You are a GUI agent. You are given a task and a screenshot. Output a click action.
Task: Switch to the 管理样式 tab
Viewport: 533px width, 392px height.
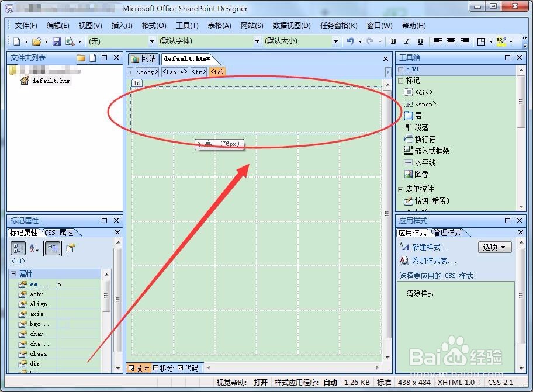click(449, 233)
